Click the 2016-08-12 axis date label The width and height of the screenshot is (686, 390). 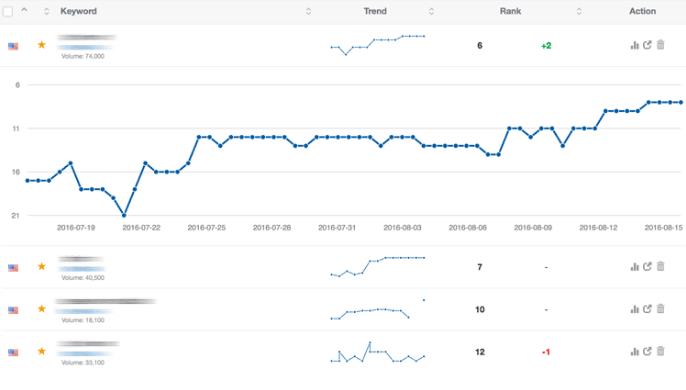[x=598, y=228]
